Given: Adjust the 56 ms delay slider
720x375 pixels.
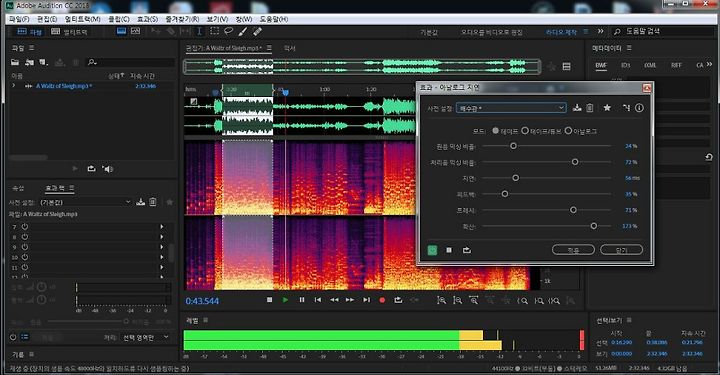Looking at the screenshot, I should click(x=516, y=178).
